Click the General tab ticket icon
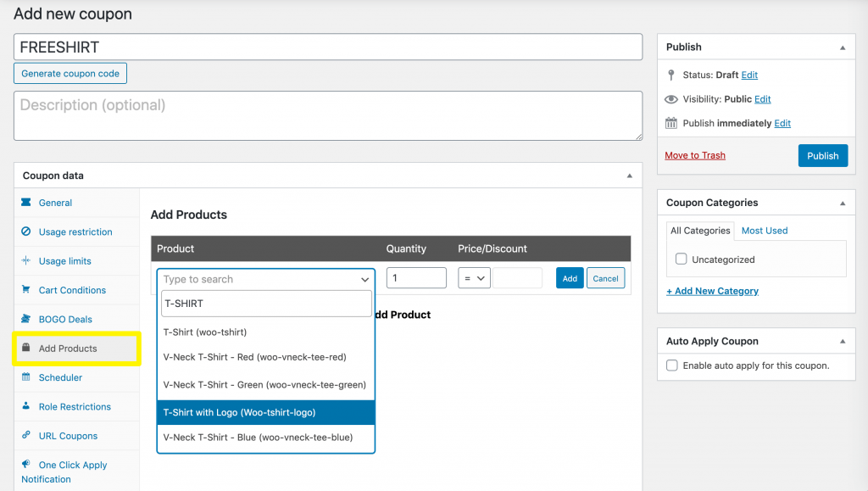 point(25,203)
